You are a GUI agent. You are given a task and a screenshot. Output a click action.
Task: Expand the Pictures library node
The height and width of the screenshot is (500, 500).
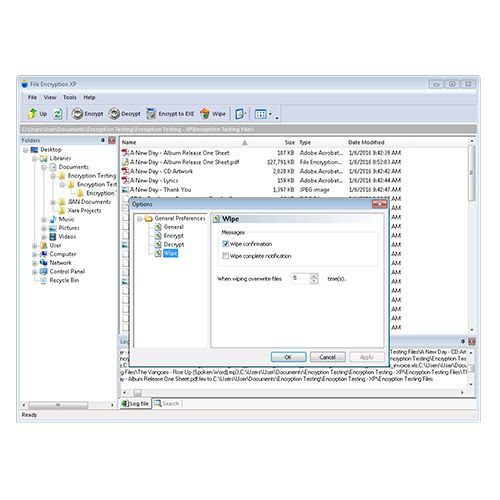pos(44,228)
